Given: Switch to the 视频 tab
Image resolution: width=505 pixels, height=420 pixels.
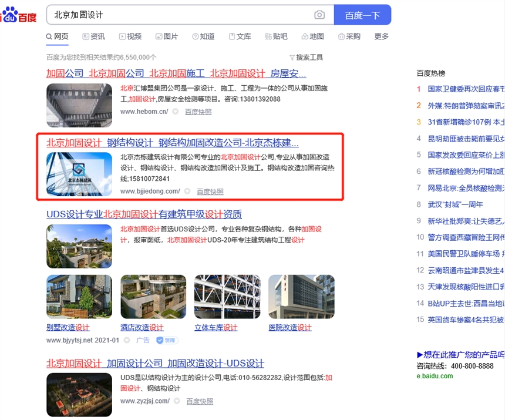Looking at the screenshot, I should click(x=130, y=36).
